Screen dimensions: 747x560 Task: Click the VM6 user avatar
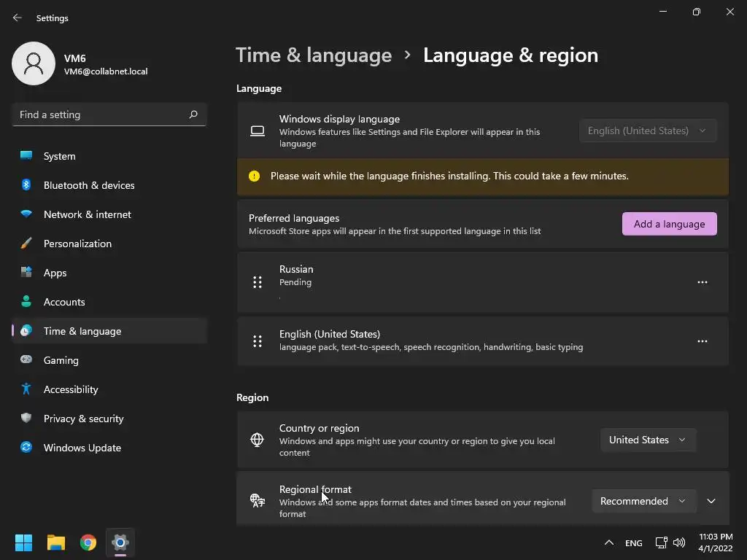[x=34, y=63]
